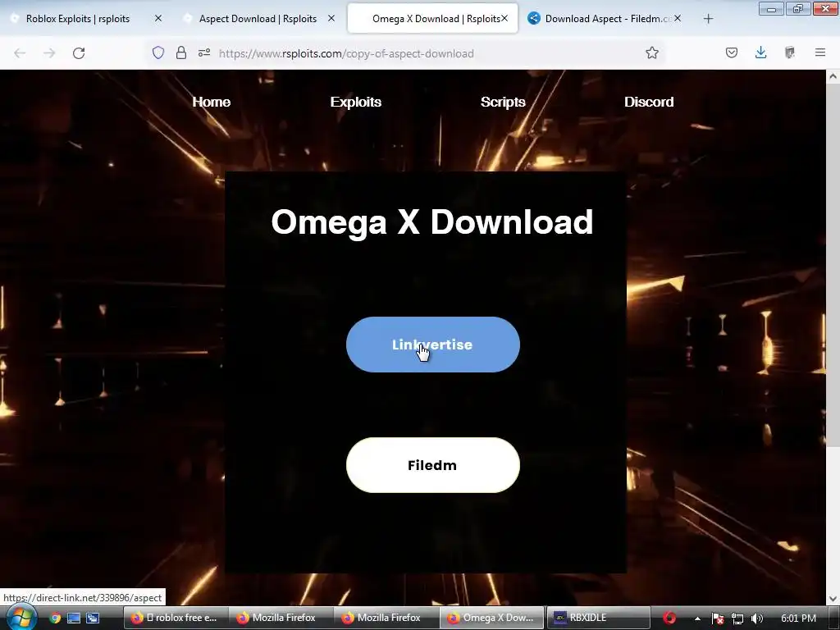Click the Omega X Download heading
Viewport: 840px width, 630px height.
432,221
